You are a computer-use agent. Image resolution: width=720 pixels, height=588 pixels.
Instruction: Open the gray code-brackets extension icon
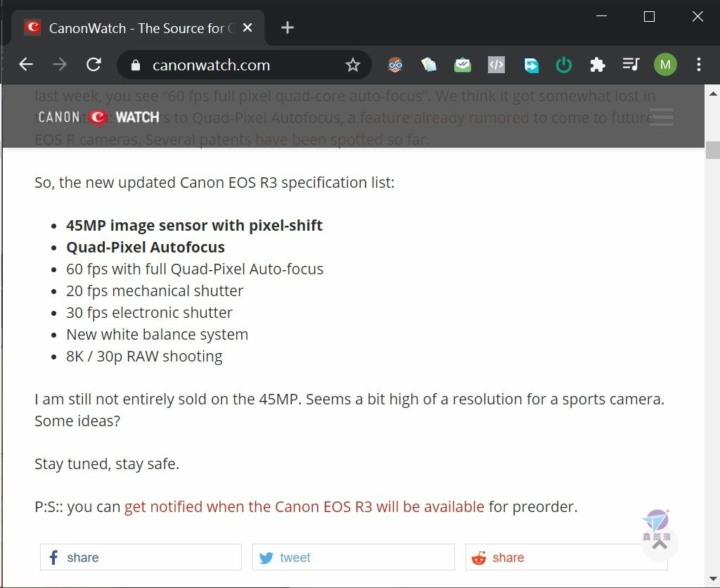click(496, 65)
